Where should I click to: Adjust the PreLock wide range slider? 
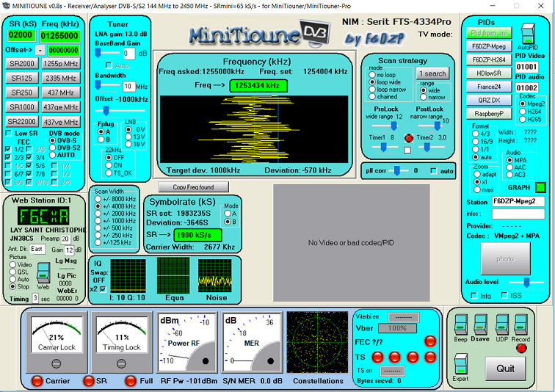393,126
